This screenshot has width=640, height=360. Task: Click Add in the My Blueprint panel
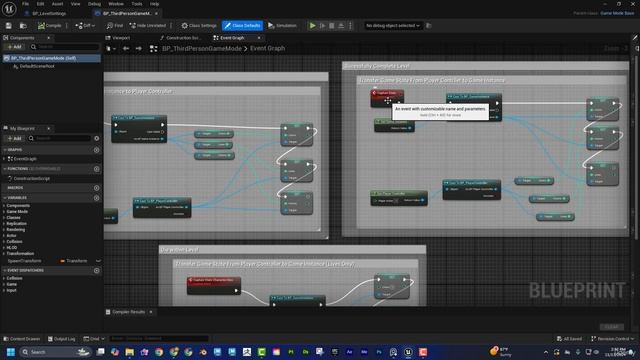pyautogui.click(x=15, y=138)
